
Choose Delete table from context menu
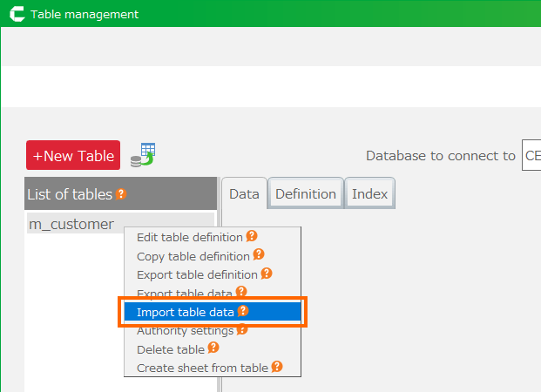171,349
